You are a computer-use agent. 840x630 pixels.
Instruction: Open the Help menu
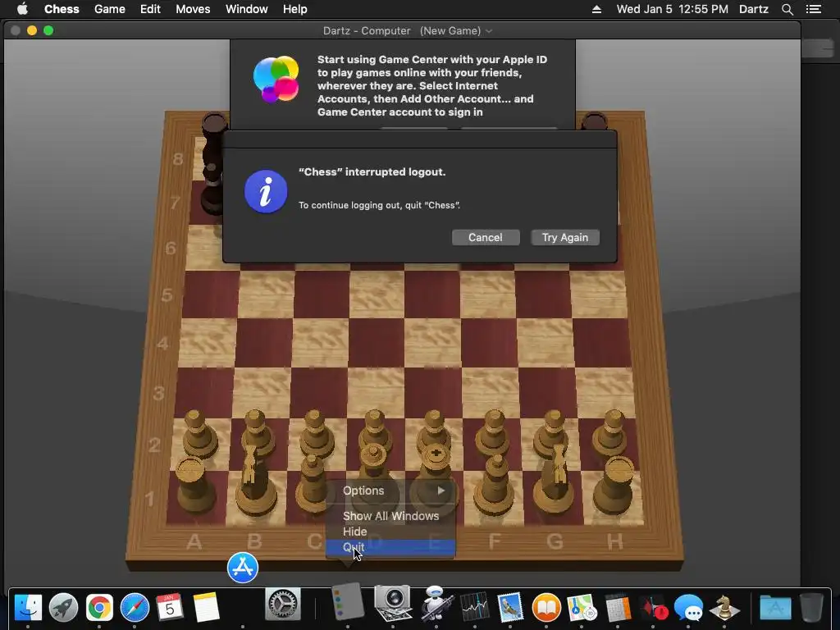pos(294,9)
